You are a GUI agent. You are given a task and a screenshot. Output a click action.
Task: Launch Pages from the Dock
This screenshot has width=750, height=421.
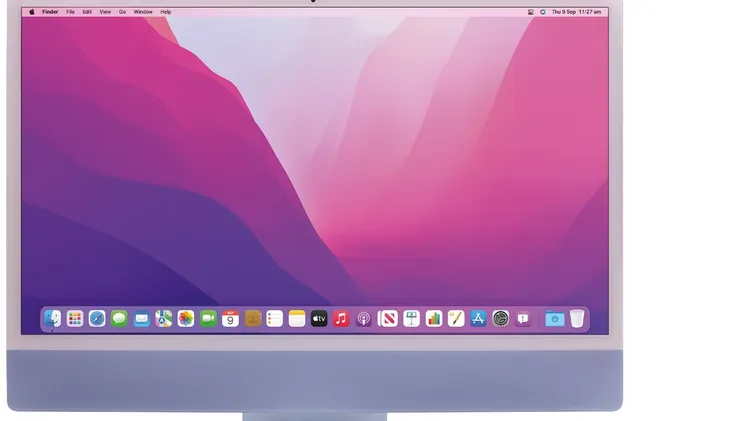coord(456,318)
